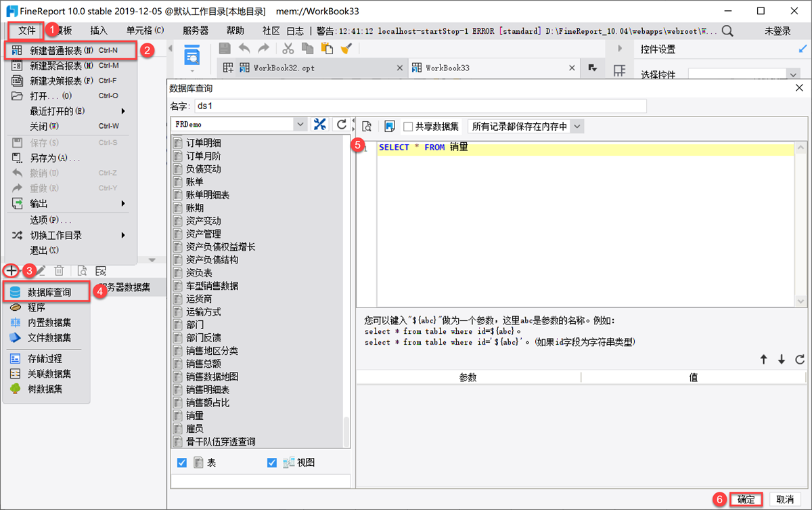
Task: Open the 服务器 menu
Action: click(x=196, y=30)
